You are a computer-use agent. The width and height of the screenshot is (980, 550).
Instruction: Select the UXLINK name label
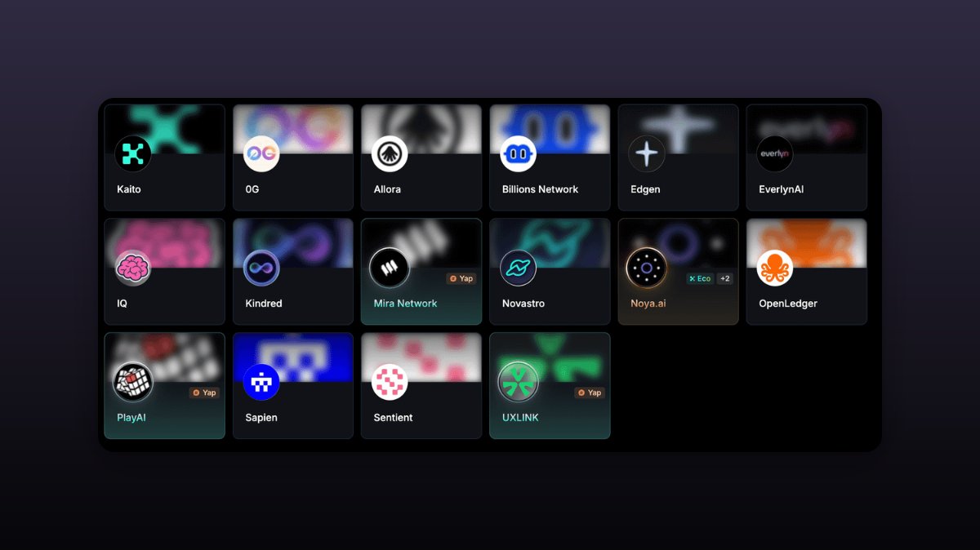pyautogui.click(x=520, y=418)
